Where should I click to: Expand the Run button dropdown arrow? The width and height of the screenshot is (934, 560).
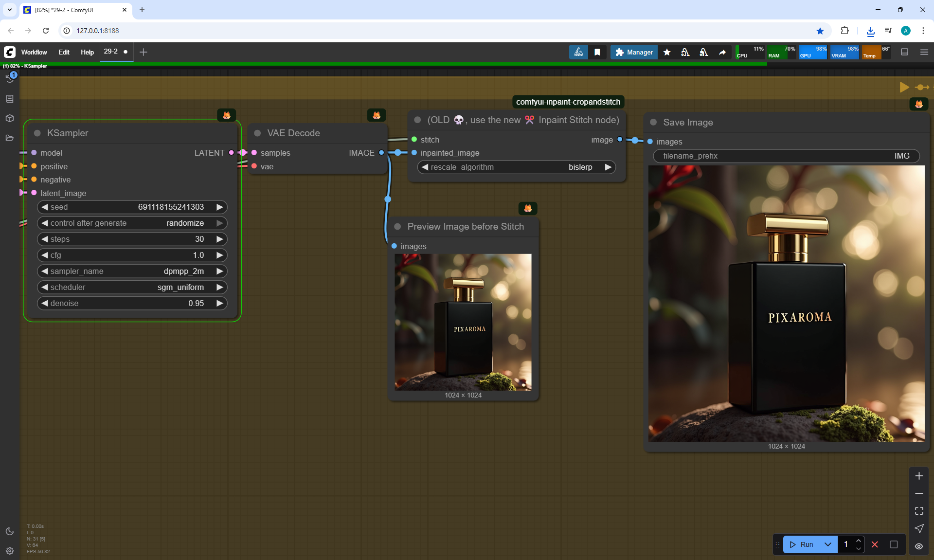pyautogui.click(x=828, y=544)
